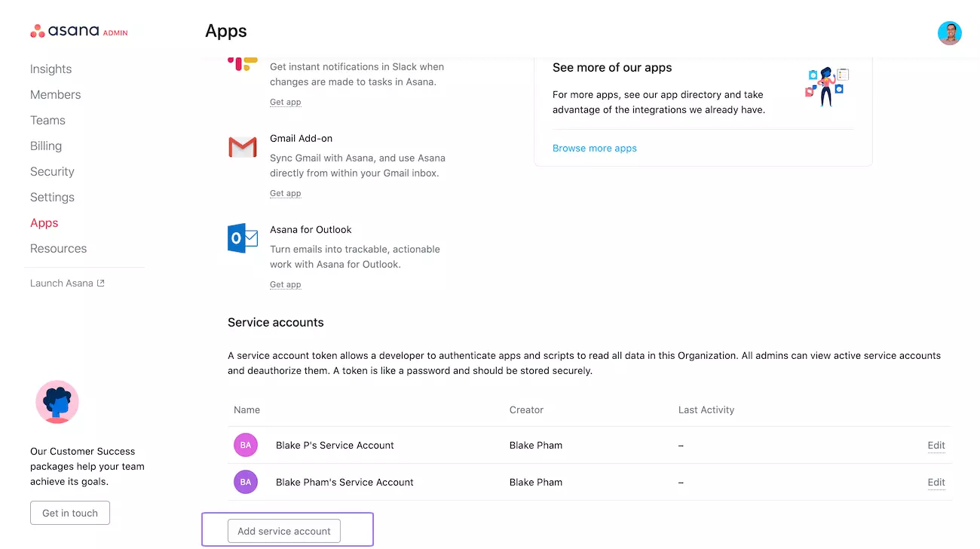Select Blake Pham's Service Account name
This screenshot has width=980, height=549.
(x=345, y=482)
